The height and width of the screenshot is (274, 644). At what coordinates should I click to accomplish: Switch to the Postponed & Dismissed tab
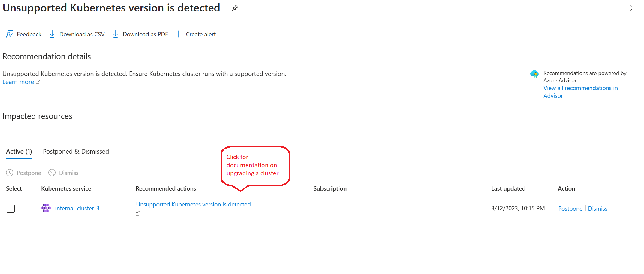pos(76,152)
